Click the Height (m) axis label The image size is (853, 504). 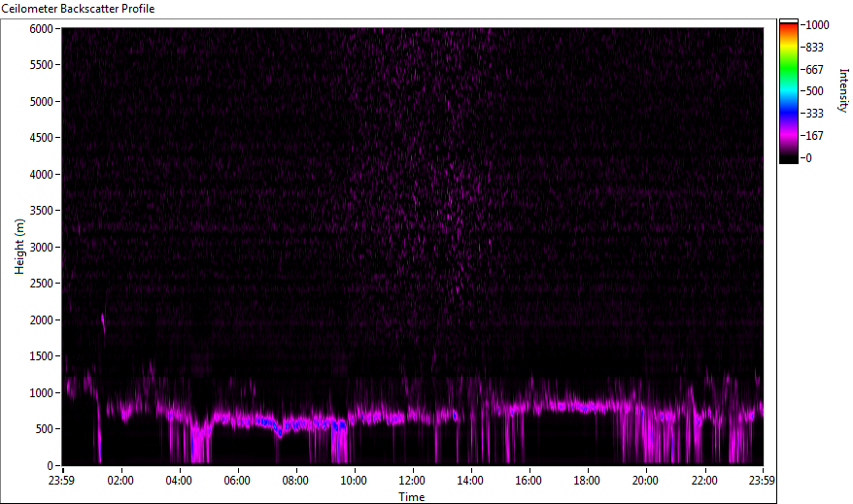point(19,247)
